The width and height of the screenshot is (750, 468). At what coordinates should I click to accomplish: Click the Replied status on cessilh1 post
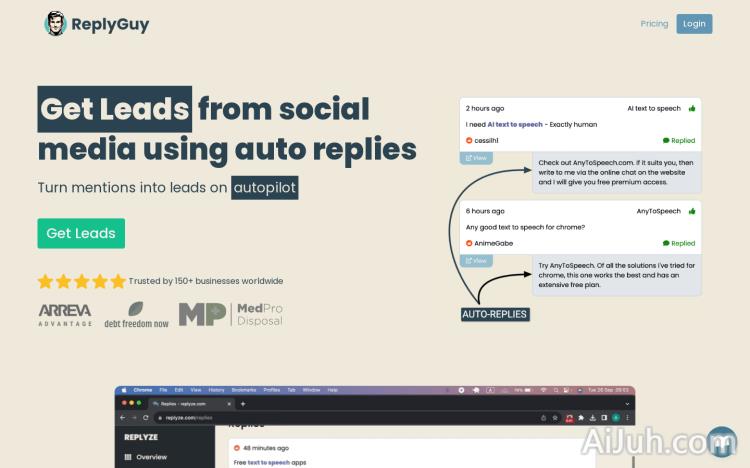coord(679,141)
